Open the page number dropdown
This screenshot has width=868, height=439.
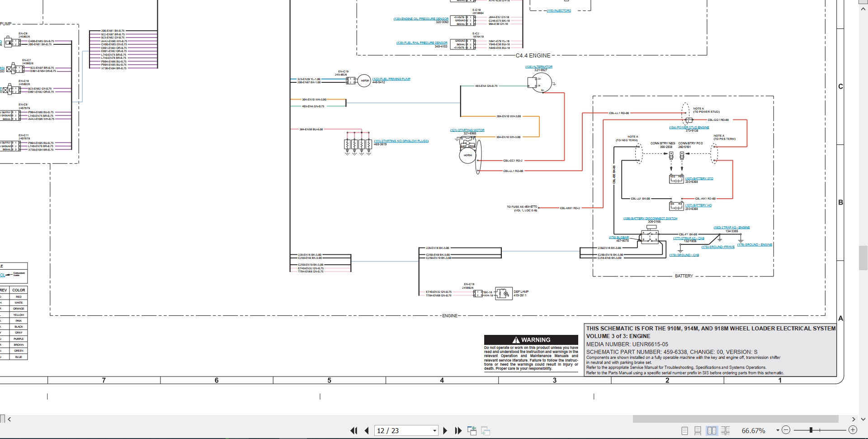[x=434, y=430]
